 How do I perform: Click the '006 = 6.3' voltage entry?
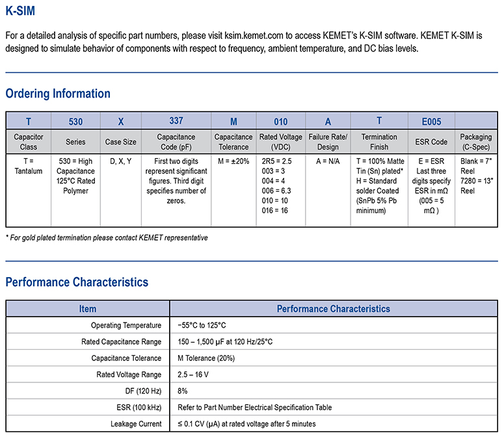(x=276, y=191)
